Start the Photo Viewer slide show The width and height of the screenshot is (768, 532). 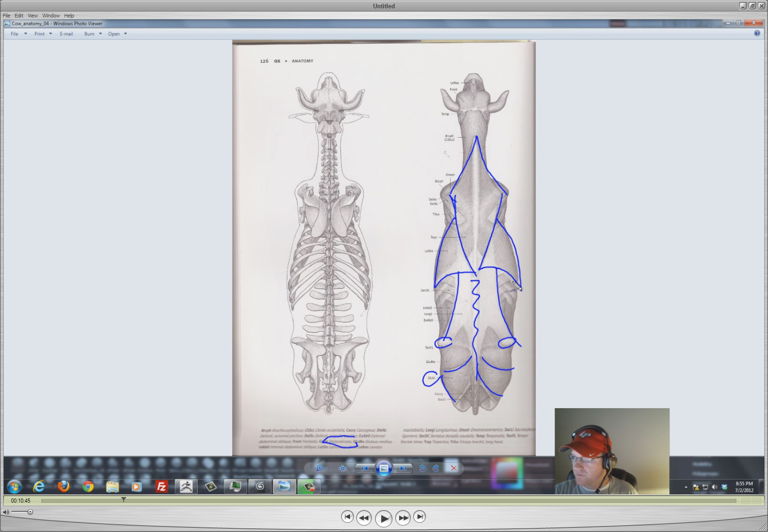coord(384,468)
